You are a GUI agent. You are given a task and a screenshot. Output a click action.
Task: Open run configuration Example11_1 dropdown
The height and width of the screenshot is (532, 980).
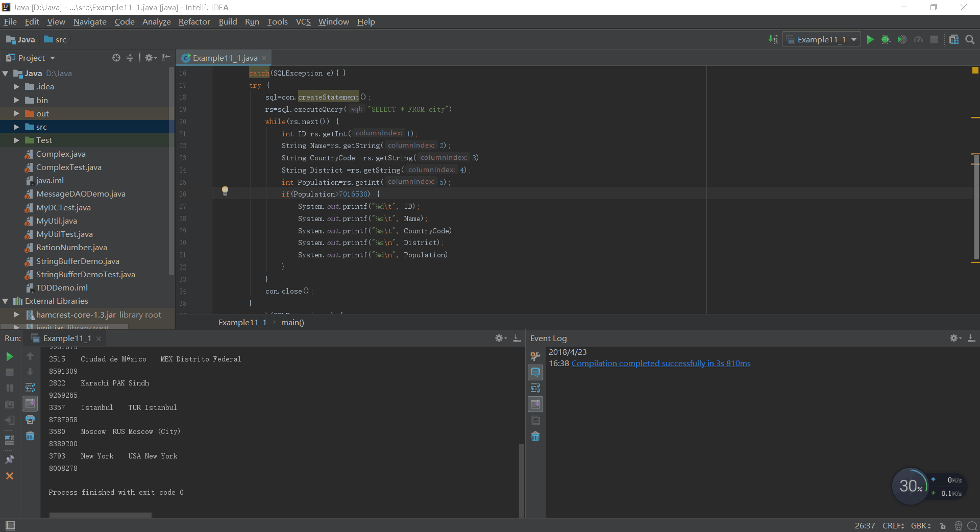click(821, 39)
